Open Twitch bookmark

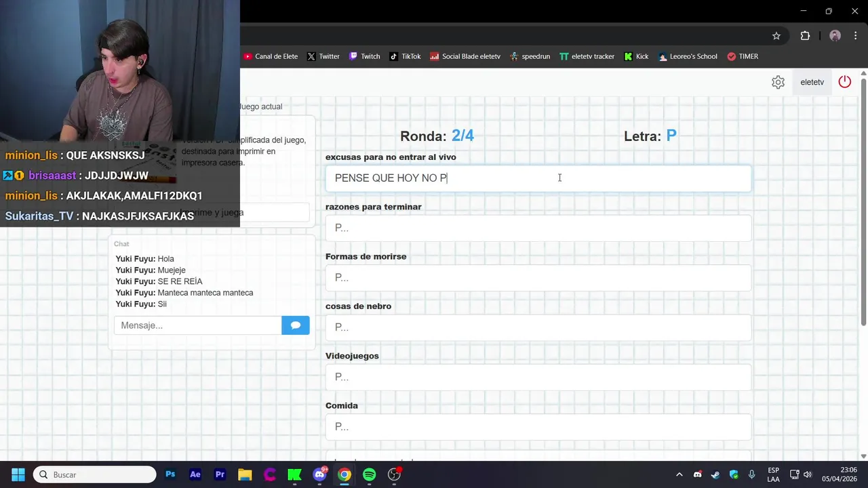click(364, 56)
